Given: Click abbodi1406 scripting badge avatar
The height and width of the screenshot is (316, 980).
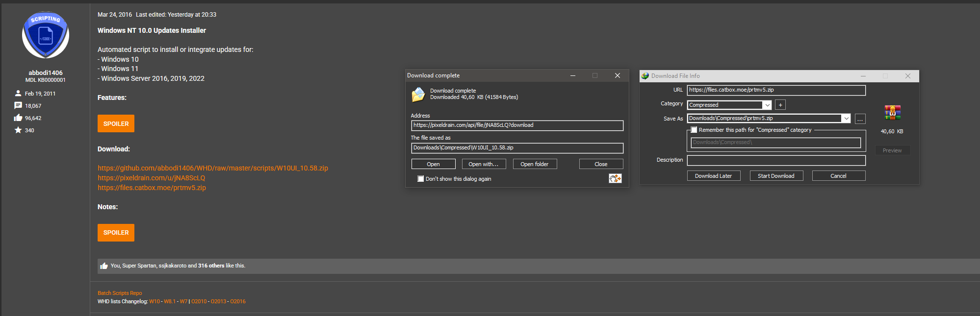Looking at the screenshot, I should (46, 35).
